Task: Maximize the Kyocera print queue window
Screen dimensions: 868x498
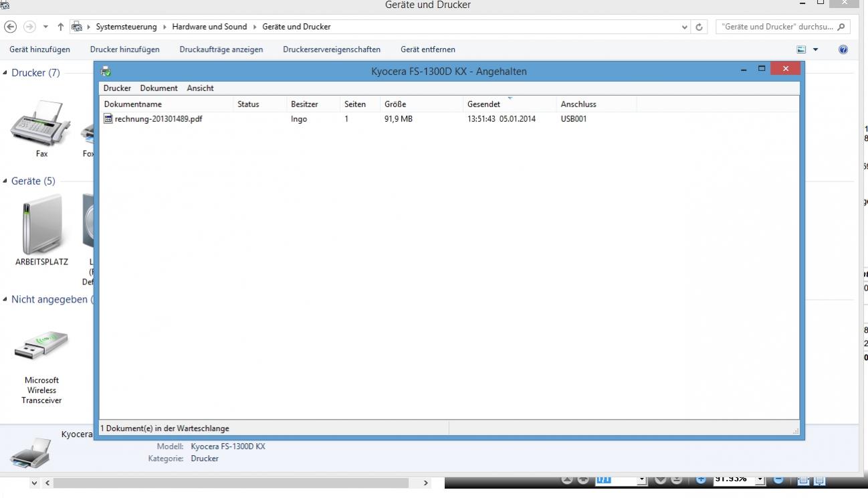Action: [x=762, y=69]
